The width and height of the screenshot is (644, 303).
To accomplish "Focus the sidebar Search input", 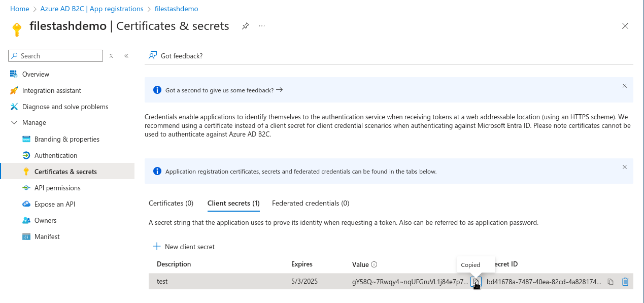I will [56, 56].
